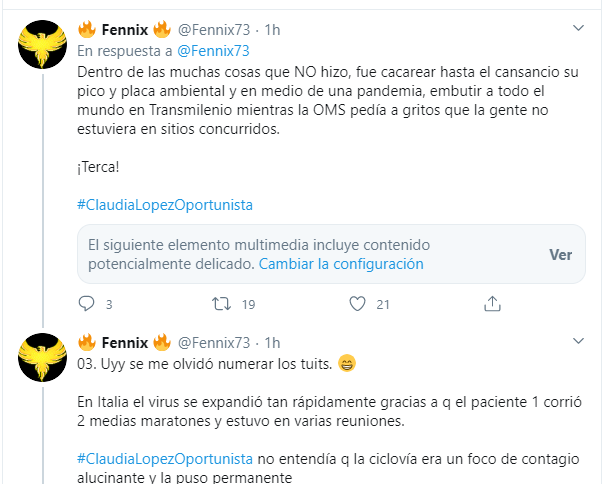Click @Fennix73 mention in reply line
Screen dimensions: 605x484
click(212, 49)
